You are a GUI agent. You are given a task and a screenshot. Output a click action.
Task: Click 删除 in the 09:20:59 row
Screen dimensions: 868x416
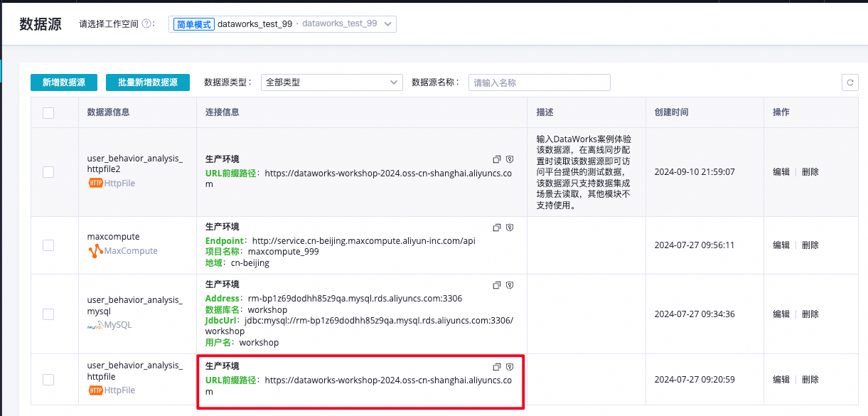pyautogui.click(x=810, y=380)
